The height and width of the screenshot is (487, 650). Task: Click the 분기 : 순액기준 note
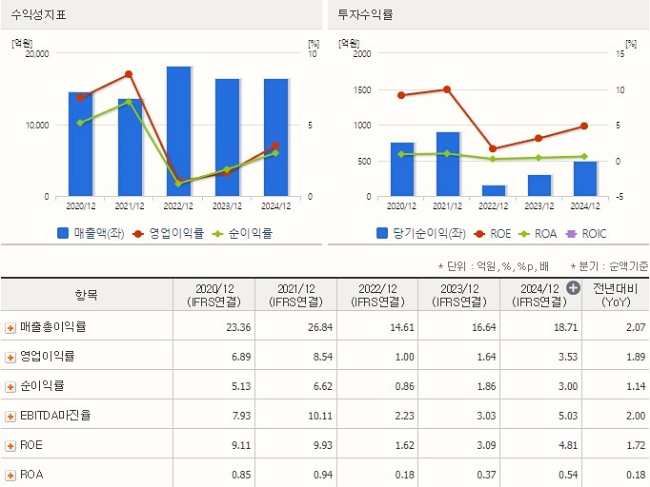tap(609, 266)
